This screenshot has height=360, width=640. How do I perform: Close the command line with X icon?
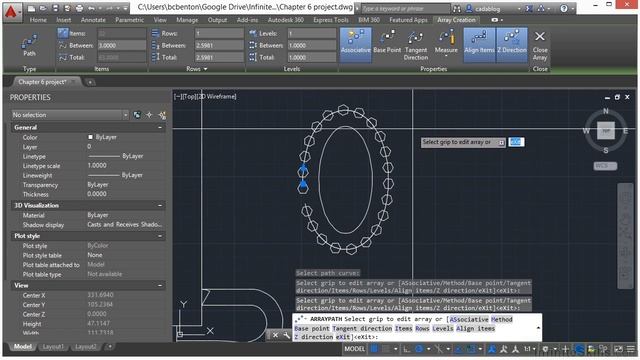coord(276,335)
